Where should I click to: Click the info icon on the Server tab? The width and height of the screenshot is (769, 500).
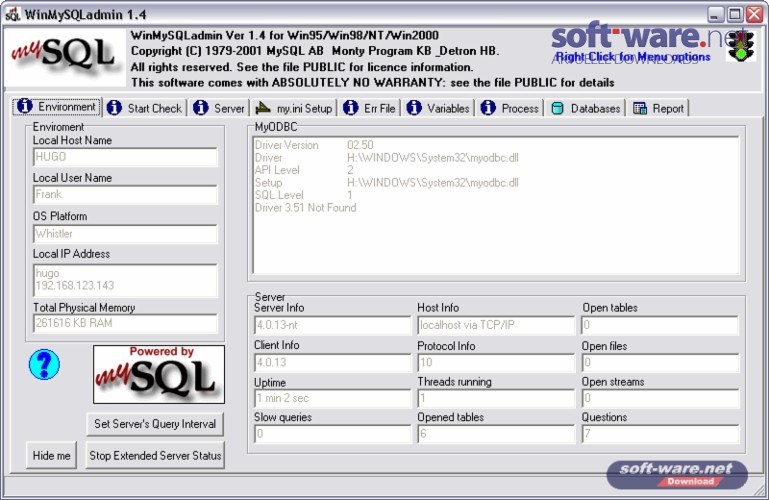200,108
